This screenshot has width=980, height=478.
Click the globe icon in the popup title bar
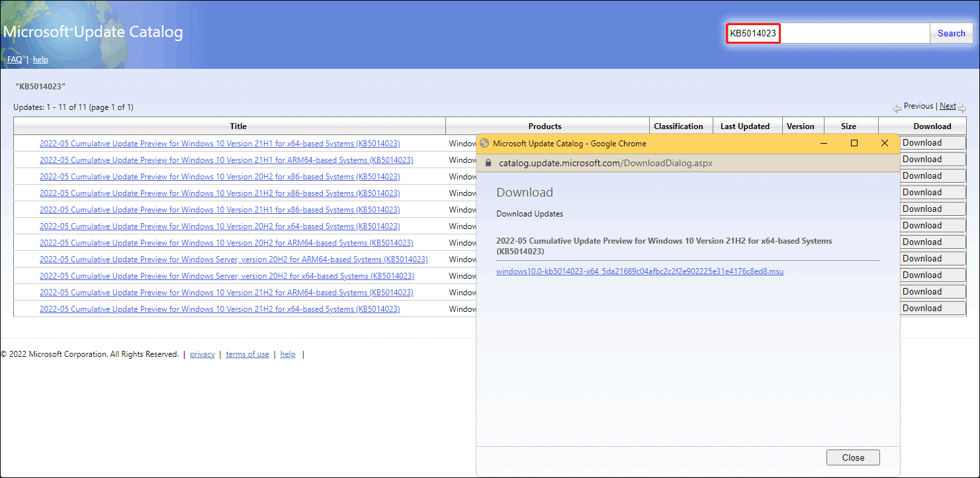(x=484, y=143)
